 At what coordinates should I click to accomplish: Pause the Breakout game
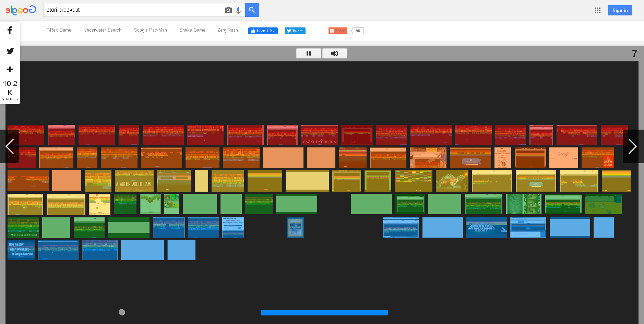pos(309,53)
